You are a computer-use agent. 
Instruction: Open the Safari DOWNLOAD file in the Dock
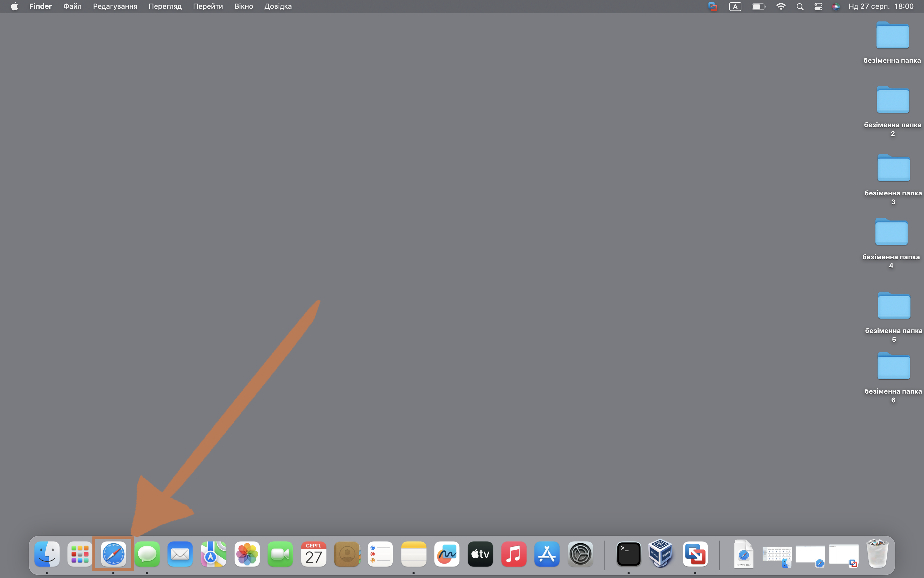pos(743,554)
